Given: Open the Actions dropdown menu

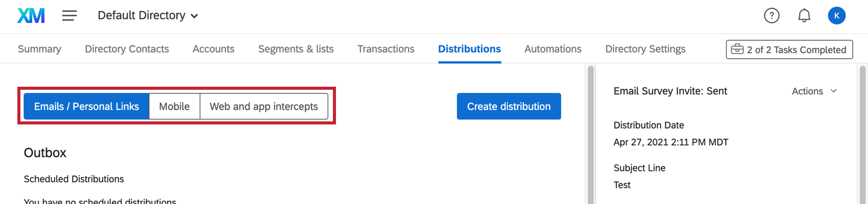Looking at the screenshot, I should (814, 91).
